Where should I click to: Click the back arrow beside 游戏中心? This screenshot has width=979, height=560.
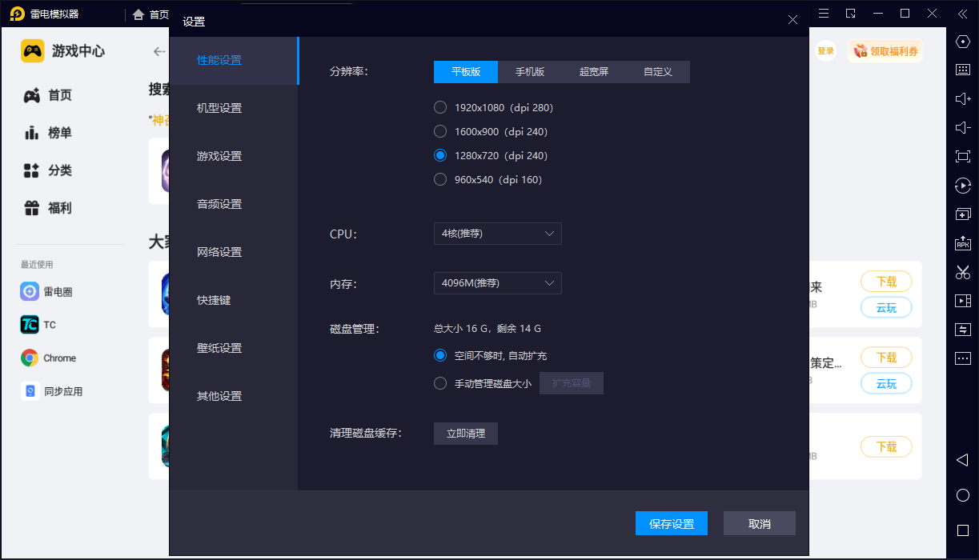pos(159,51)
